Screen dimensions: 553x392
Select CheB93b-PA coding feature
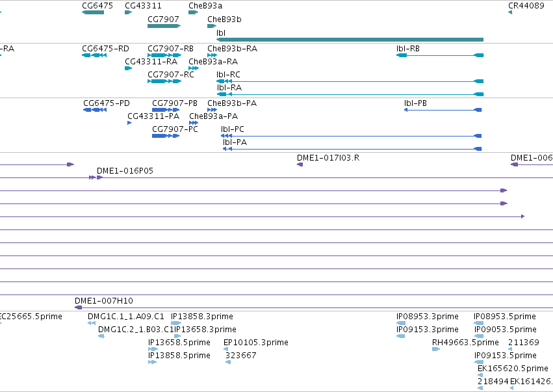point(212,110)
